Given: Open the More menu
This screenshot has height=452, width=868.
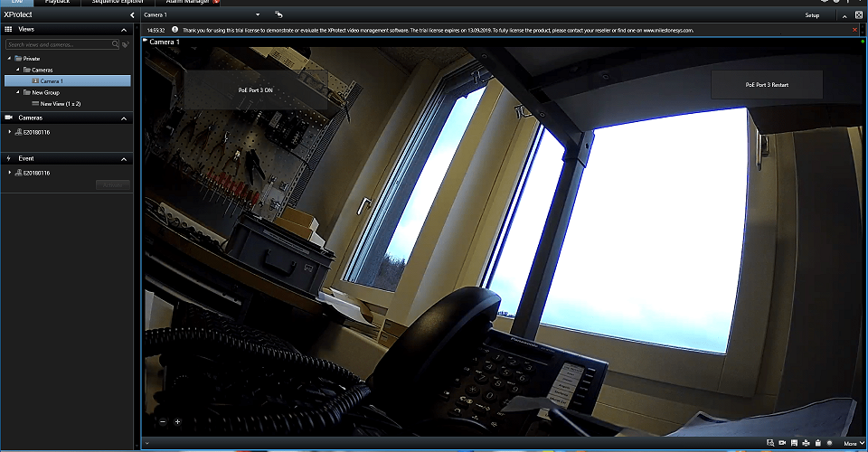Looking at the screenshot, I should point(853,444).
